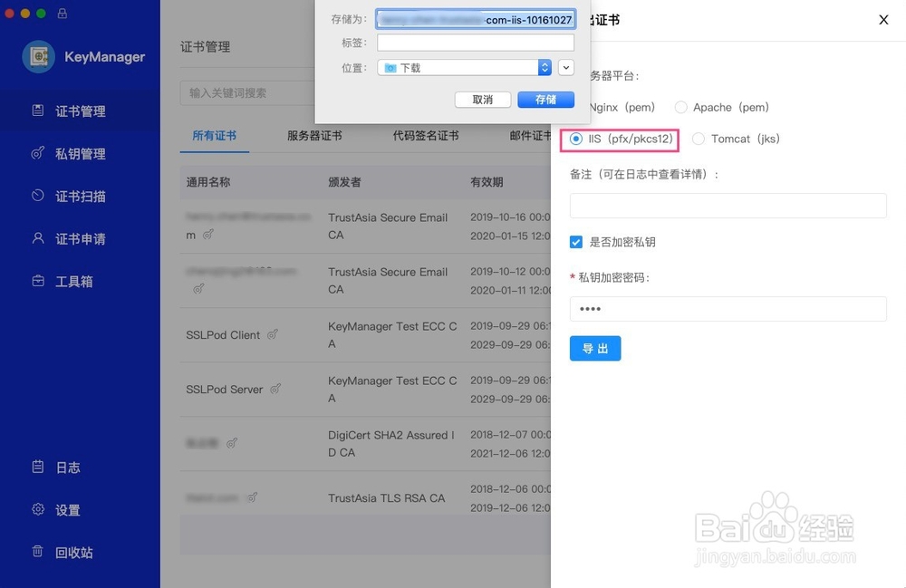The image size is (906, 588).
Task: Click the lock icon in title bar
Action: pyautogui.click(x=63, y=13)
